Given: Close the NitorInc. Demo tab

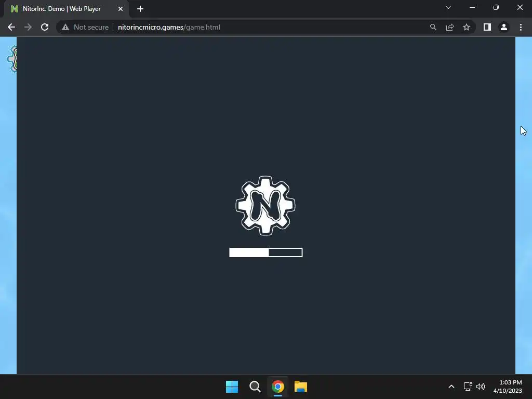Looking at the screenshot, I should [121, 9].
